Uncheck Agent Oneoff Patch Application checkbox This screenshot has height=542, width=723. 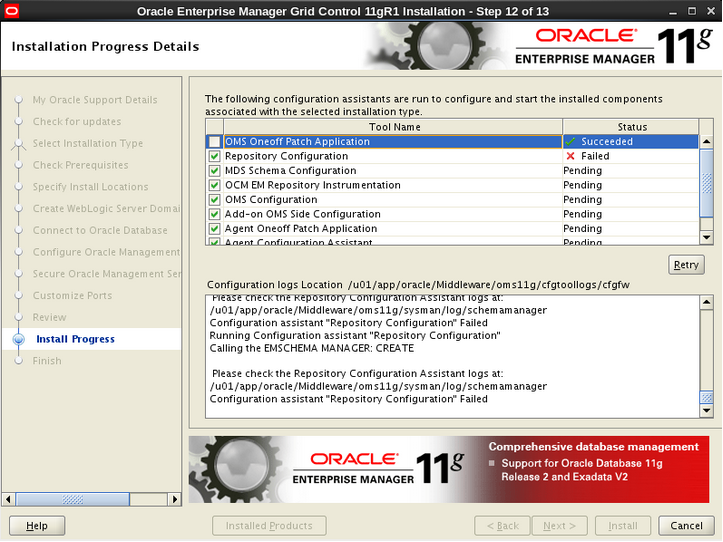[214, 229]
